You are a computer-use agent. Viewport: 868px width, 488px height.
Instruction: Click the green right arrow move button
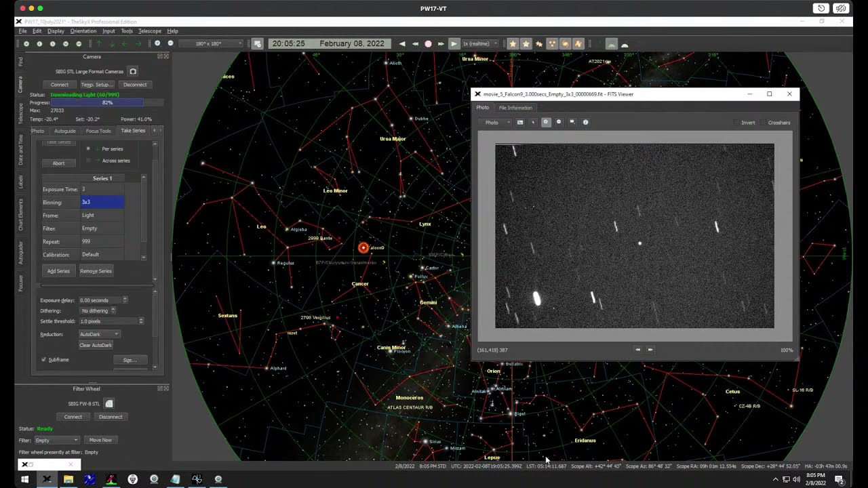coord(138,43)
